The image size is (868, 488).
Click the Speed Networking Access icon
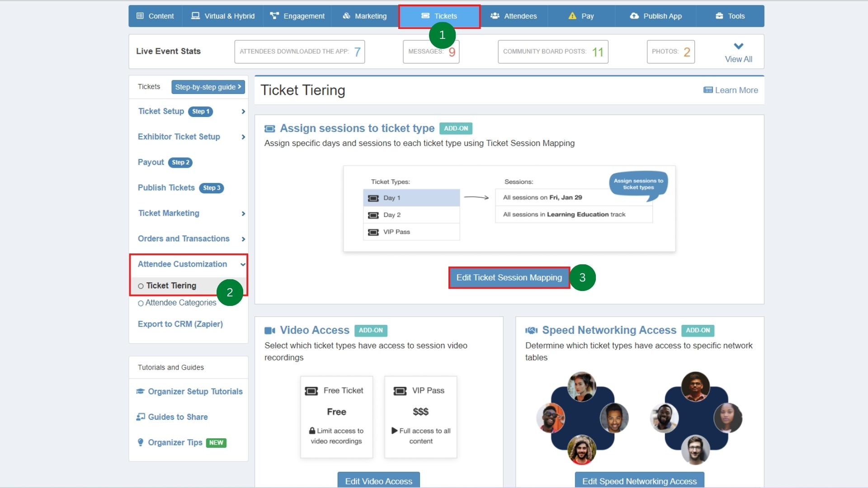(531, 330)
